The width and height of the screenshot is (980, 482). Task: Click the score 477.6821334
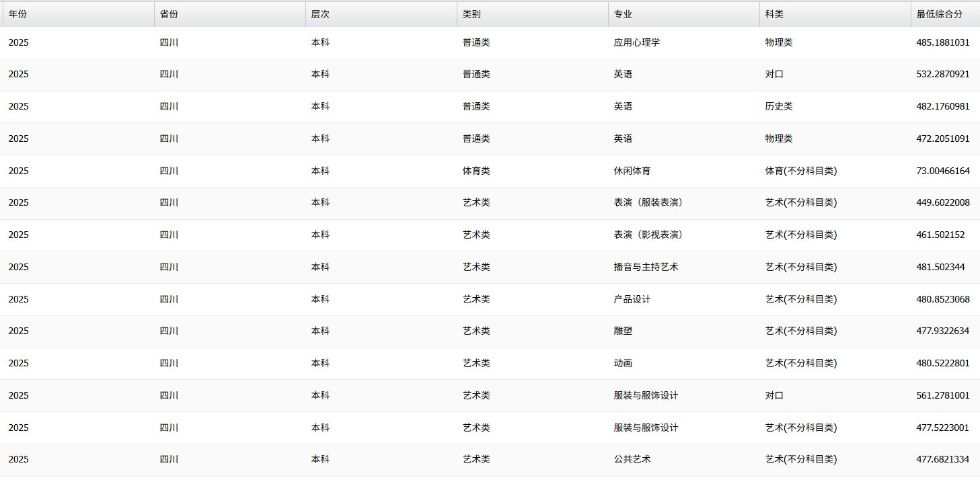pyautogui.click(x=943, y=459)
